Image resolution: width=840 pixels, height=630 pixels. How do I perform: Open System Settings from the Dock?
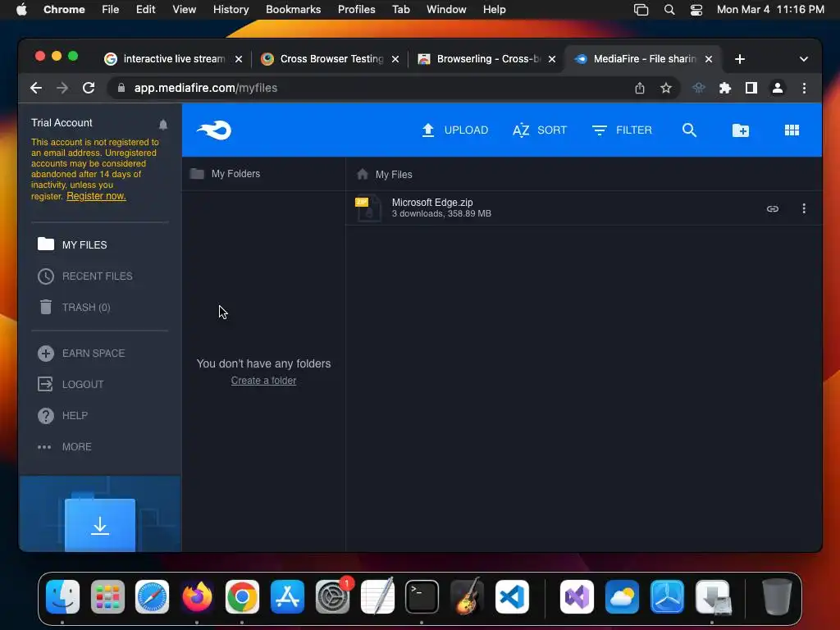[x=332, y=597]
